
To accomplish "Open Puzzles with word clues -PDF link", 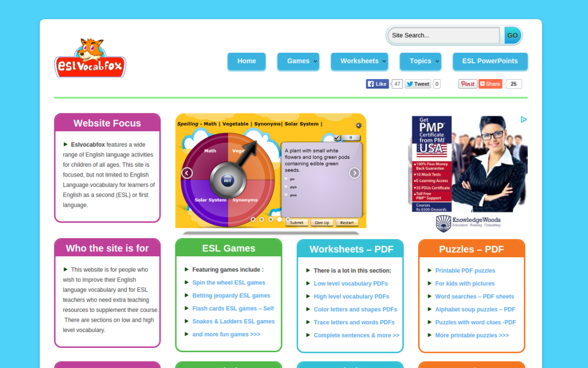I will [x=475, y=322].
